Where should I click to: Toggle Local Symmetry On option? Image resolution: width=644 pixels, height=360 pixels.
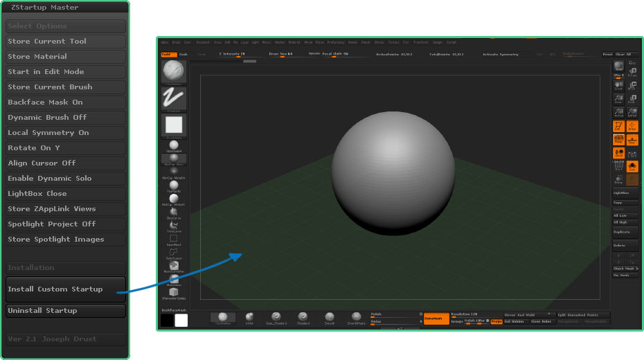(66, 133)
